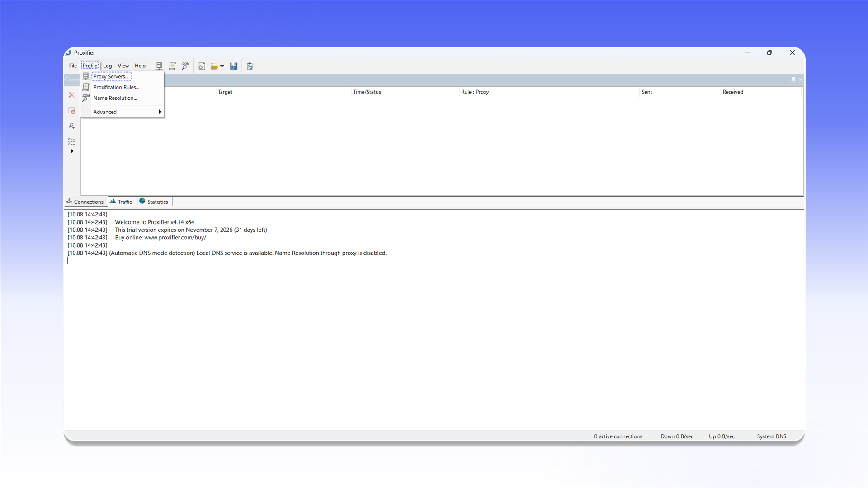Viewport: 868px width, 488px height.
Task: Click the Proxification Rules toolbar icon
Action: click(x=172, y=66)
